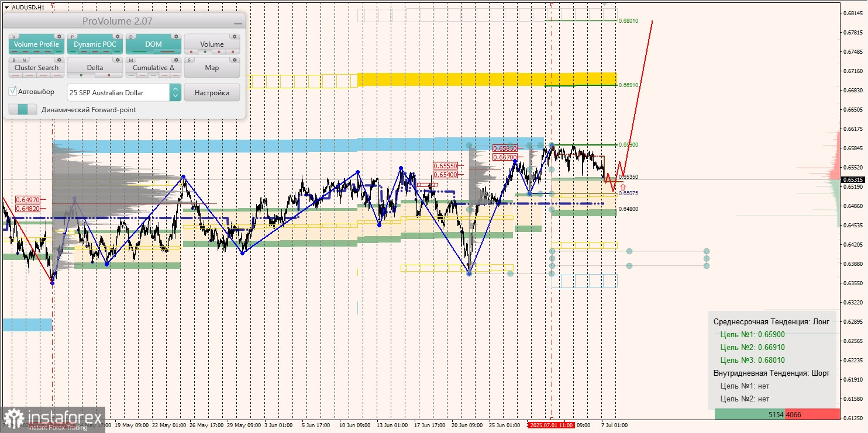Image resolution: width=868 pixels, height=433 pixels.
Task: Click the 0.65850 price label
Action: tap(505, 148)
